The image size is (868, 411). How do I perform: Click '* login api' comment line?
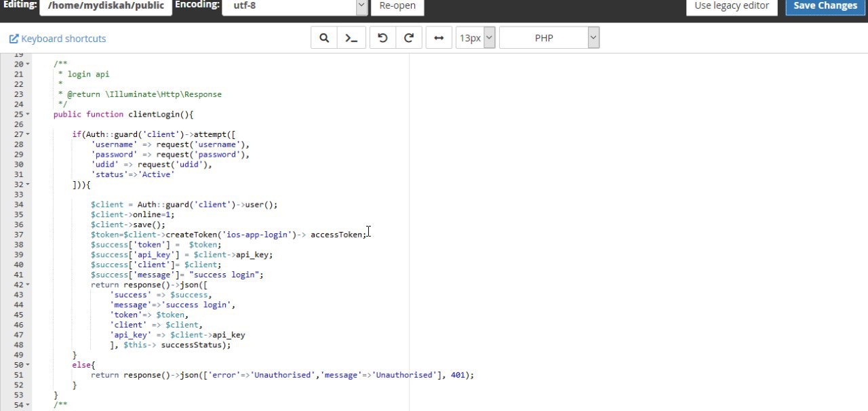click(84, 74)
